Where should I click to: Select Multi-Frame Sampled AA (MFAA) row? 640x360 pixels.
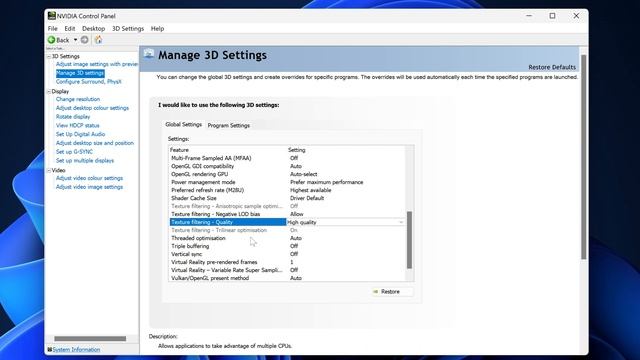click(288, 158)
